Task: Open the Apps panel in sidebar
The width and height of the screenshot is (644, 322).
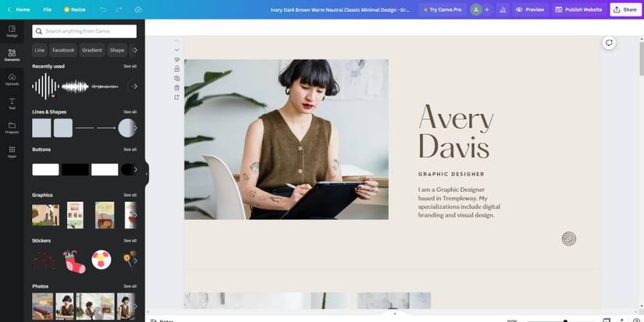Action: click(12, 152)
